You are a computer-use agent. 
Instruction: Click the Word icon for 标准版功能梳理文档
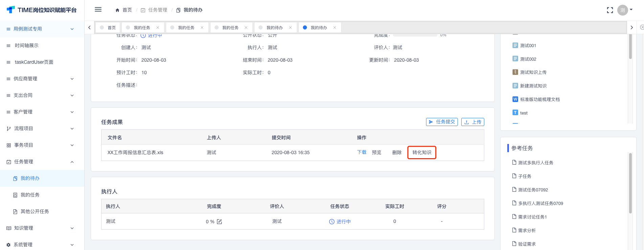(515, 99)
